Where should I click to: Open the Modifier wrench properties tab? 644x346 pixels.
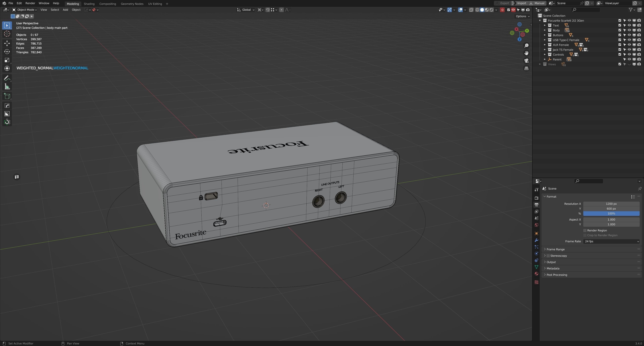[x=536, y=240]
